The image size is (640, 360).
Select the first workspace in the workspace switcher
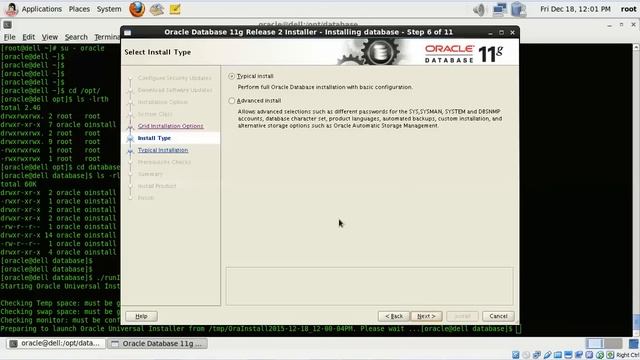[x=594, y=344]
